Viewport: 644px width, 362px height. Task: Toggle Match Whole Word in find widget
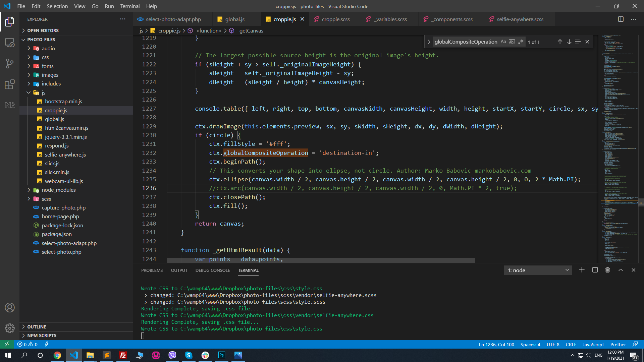coord(512,42)
